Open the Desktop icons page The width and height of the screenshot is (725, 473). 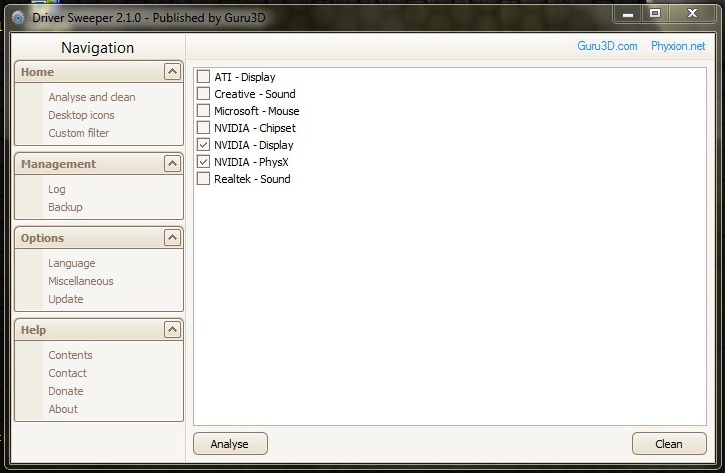coord(81,115)
